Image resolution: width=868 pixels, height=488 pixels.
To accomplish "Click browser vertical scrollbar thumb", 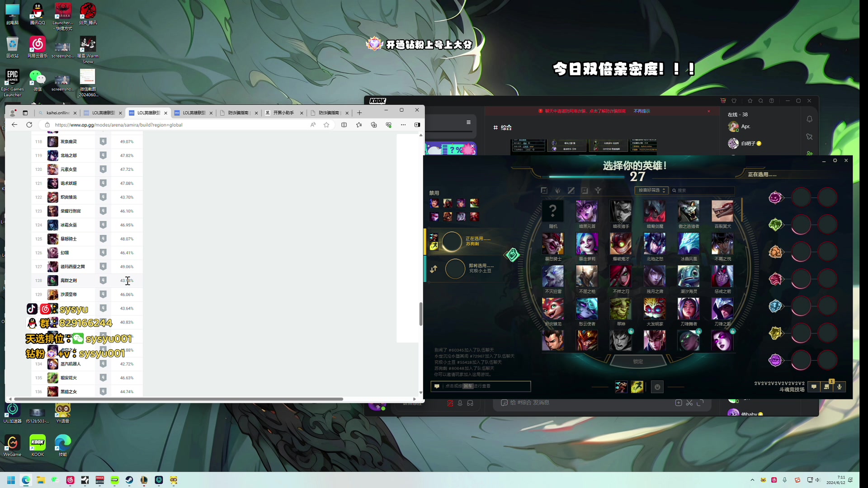I will 421,314.
